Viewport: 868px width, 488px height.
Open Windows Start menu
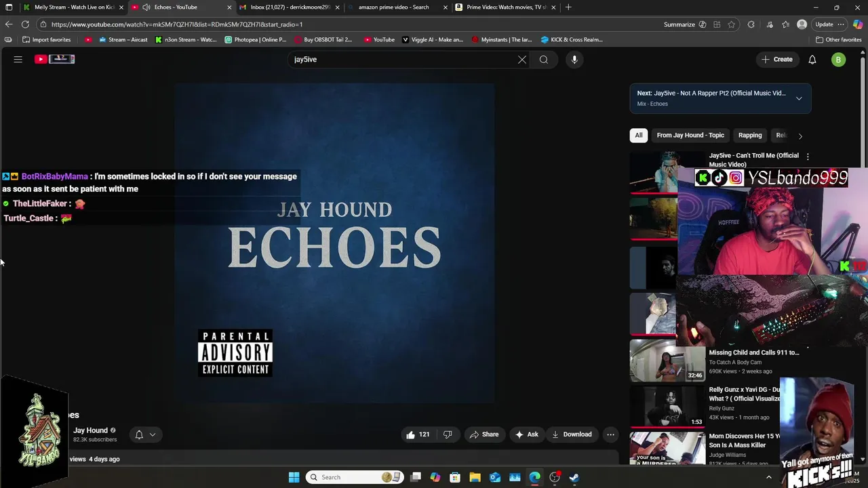[x=294, y=477]
